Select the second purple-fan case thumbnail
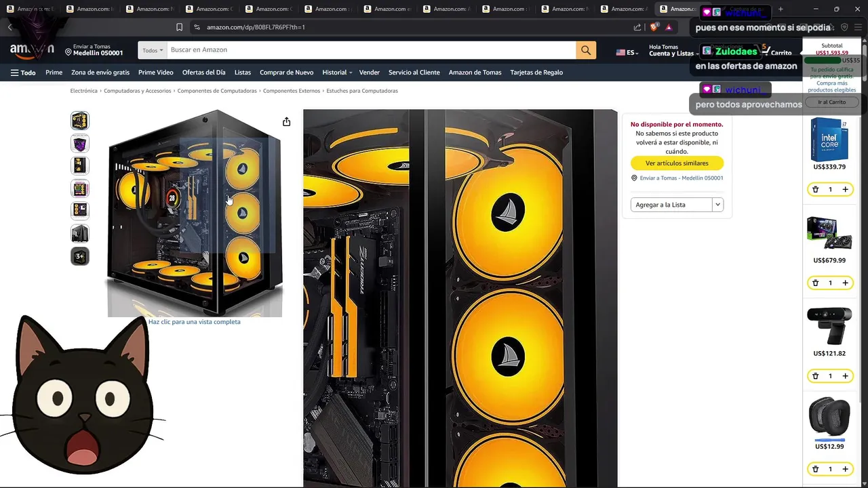This screenshot has height=488, width=868. point(80,144)
